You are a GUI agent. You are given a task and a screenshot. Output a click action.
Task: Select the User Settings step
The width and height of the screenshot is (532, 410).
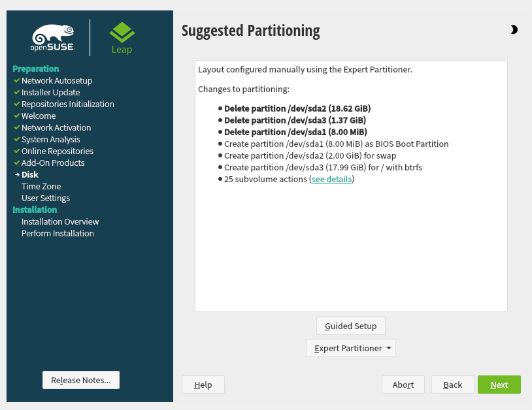pos(45,198)
